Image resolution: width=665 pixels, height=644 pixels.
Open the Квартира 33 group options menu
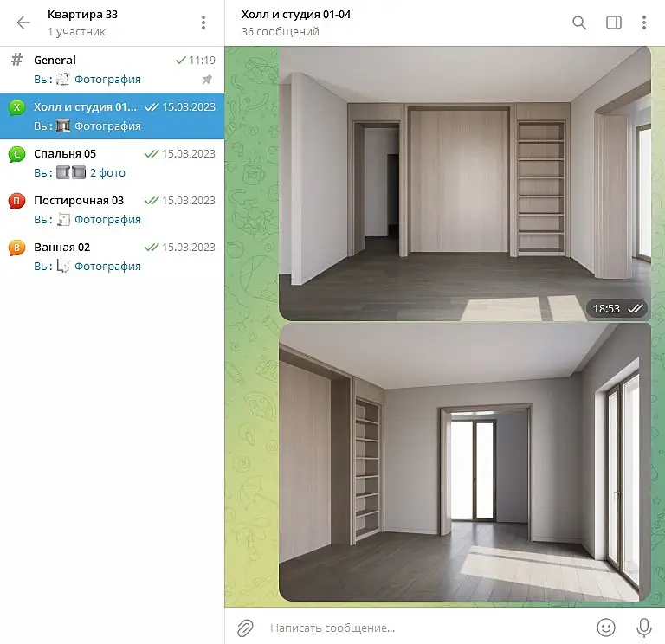pyautogui.click(x=203, y=23)
